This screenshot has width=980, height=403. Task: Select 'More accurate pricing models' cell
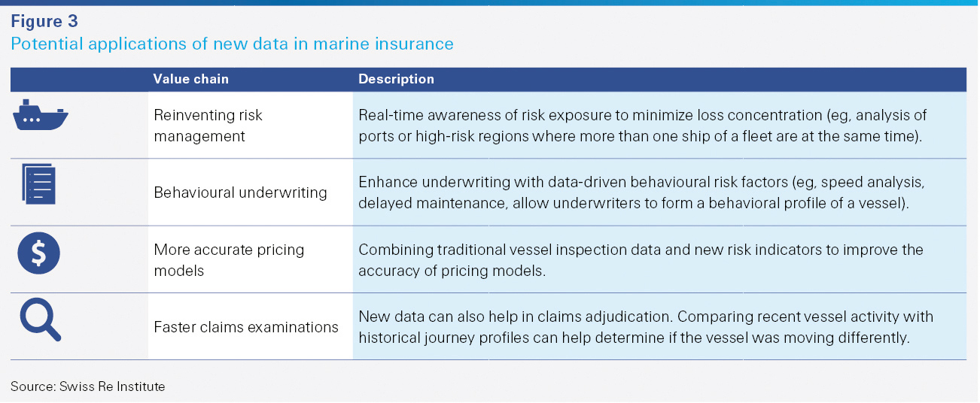pyautogui.click(x=229, y=259)
